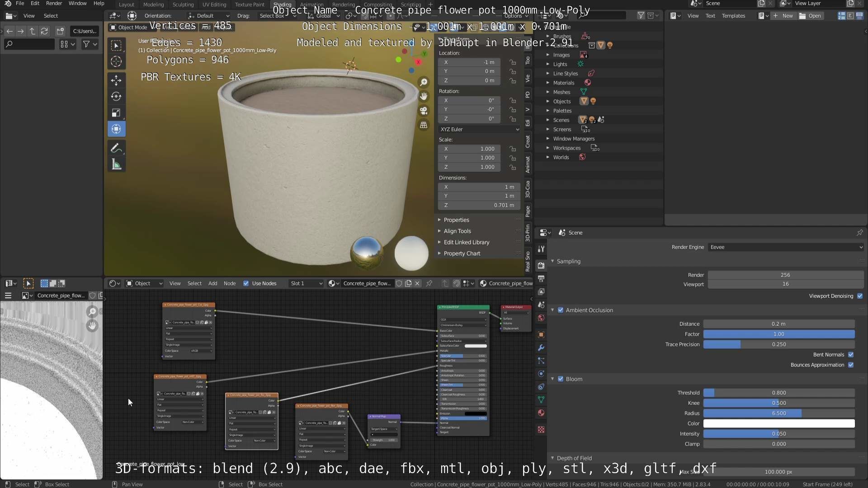Click the Dimensions Z field 0.701 m
Viewport: 868px width, 488px height.
click(x=479, y=205)
